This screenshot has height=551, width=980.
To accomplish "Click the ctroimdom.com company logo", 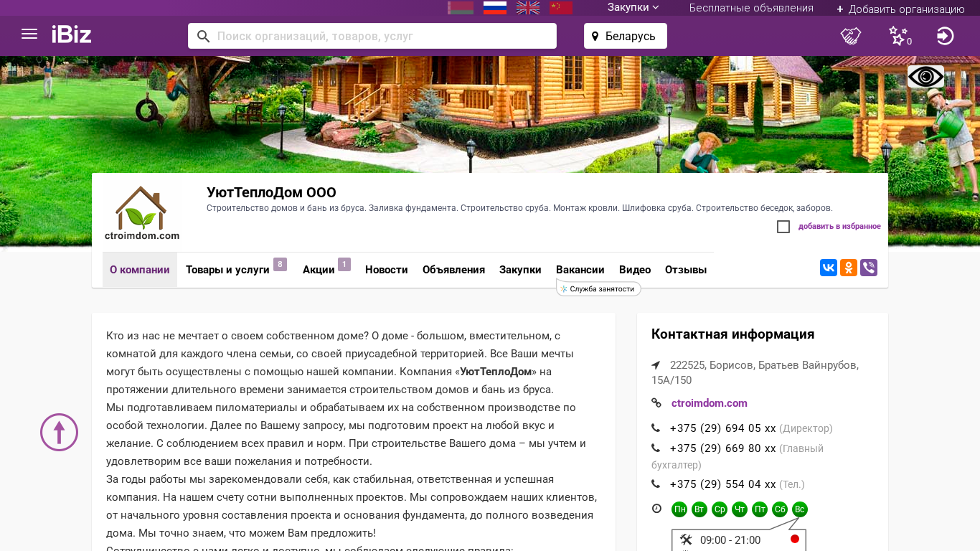I will click(142, 213).
